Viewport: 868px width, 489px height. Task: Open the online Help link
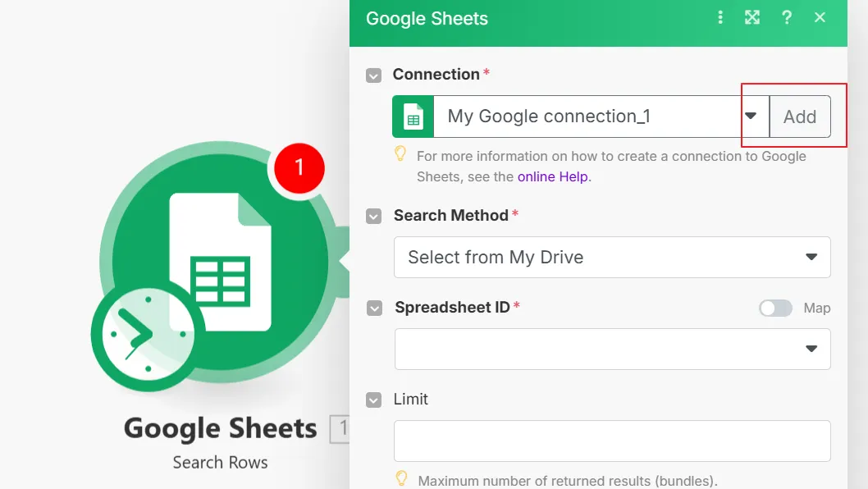(x=552, y=176)
